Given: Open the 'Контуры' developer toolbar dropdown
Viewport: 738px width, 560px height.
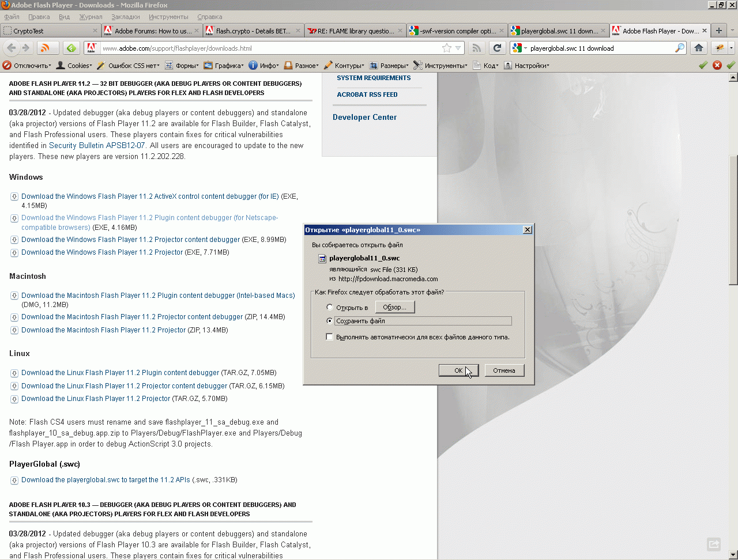Looking at the screenshot, I should coord(344,66).
